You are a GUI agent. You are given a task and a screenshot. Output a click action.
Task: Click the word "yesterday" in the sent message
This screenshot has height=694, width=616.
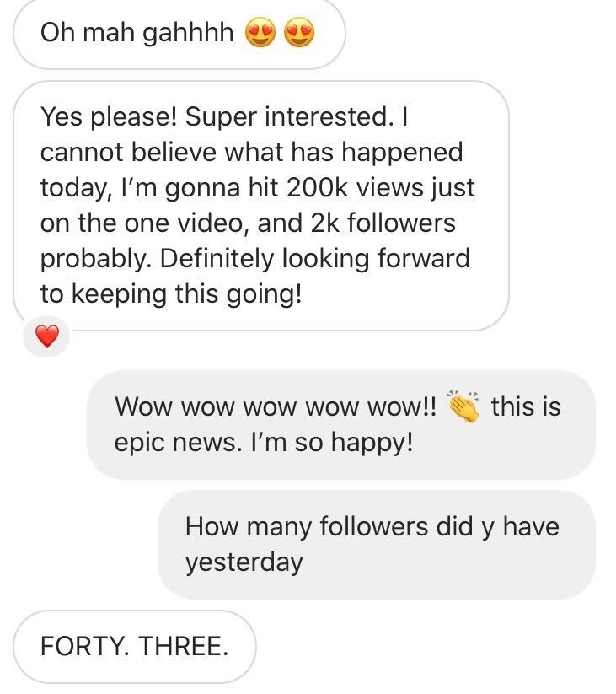(244, 562)
